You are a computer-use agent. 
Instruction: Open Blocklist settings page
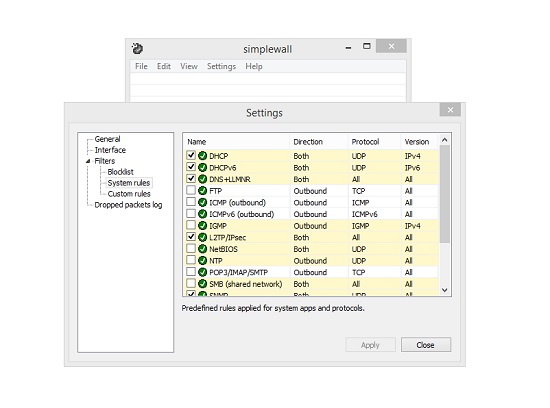click(x=120, y=172)
